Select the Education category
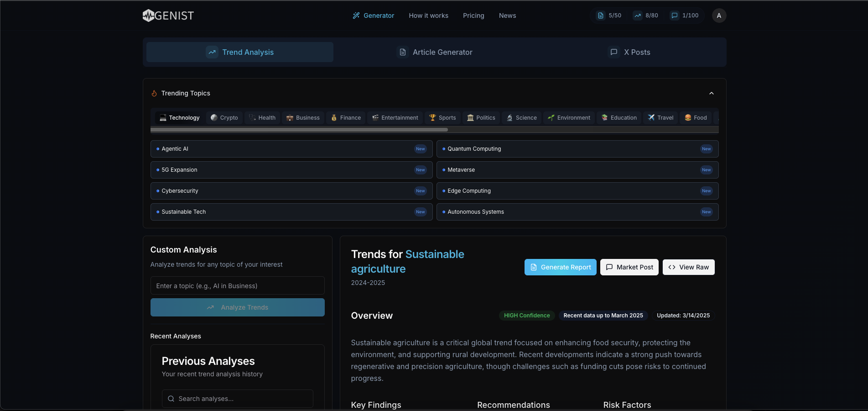This screenshot has height=411, width=868. 619,118
